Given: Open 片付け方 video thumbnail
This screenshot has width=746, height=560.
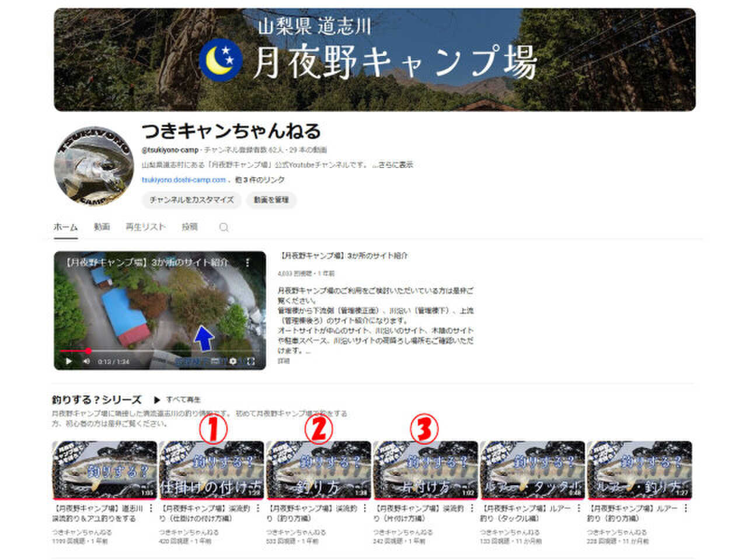Looking at the screenshot, I should coord(426,470).
